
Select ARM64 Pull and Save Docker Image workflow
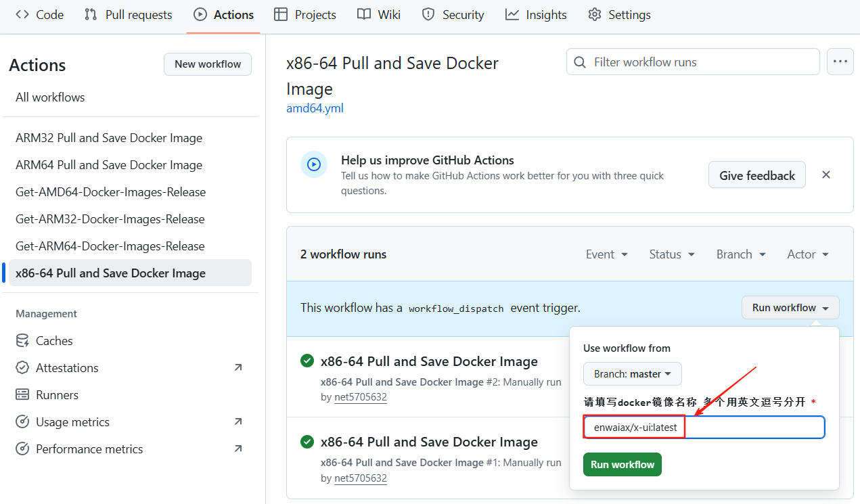109,165
